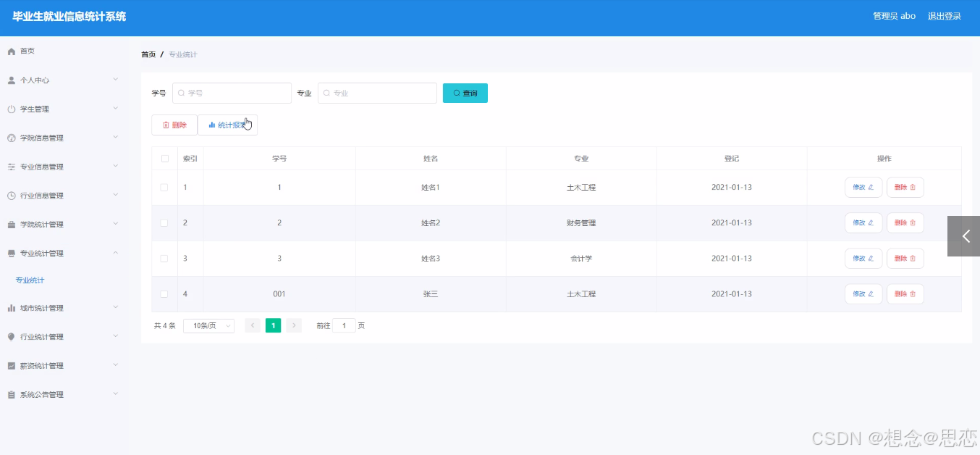
Task: Click the person icon for 个人中心
Action: point(12,80)
